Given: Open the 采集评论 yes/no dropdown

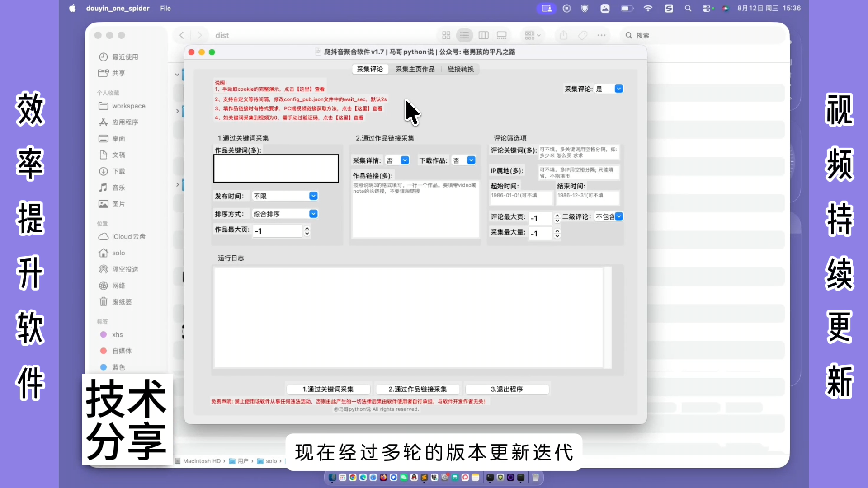Looking at the screenshot, I should click(609, 89).
